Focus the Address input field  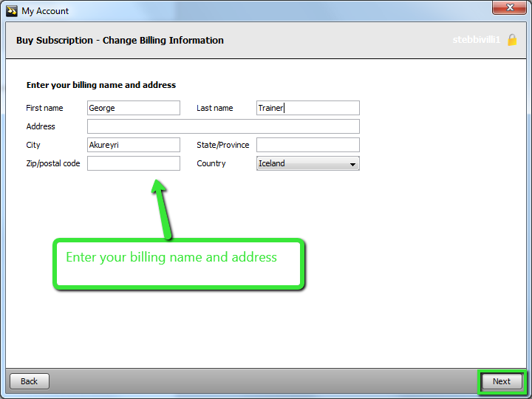tap(223, 126)
